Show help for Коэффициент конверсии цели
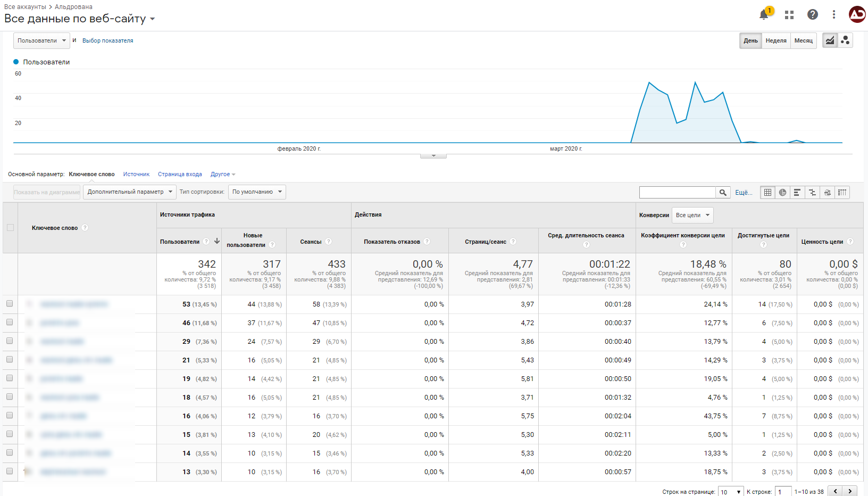Image resolution: width=868 pixels, height=496 pixels. [x=683, y=245]
